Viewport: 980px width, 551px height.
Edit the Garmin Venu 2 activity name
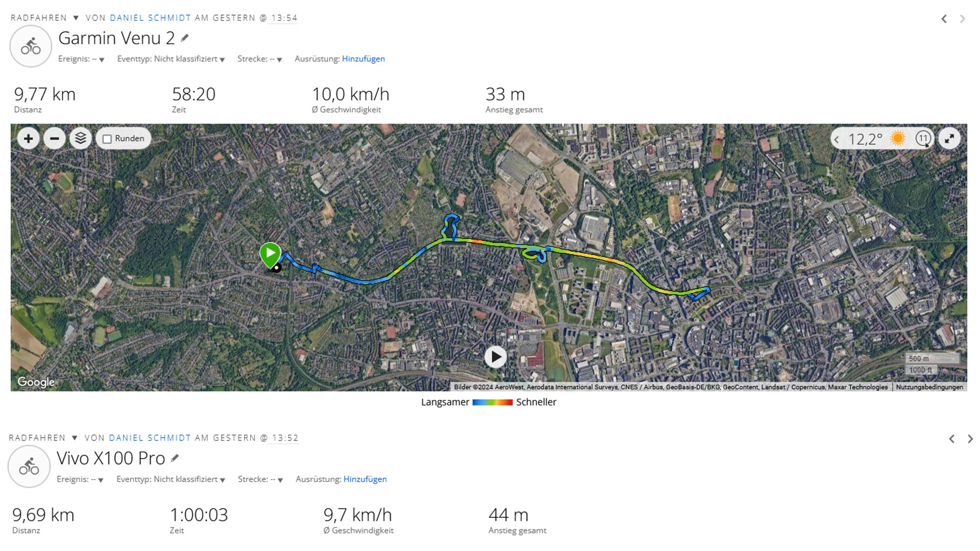click(x=185, y=38)
